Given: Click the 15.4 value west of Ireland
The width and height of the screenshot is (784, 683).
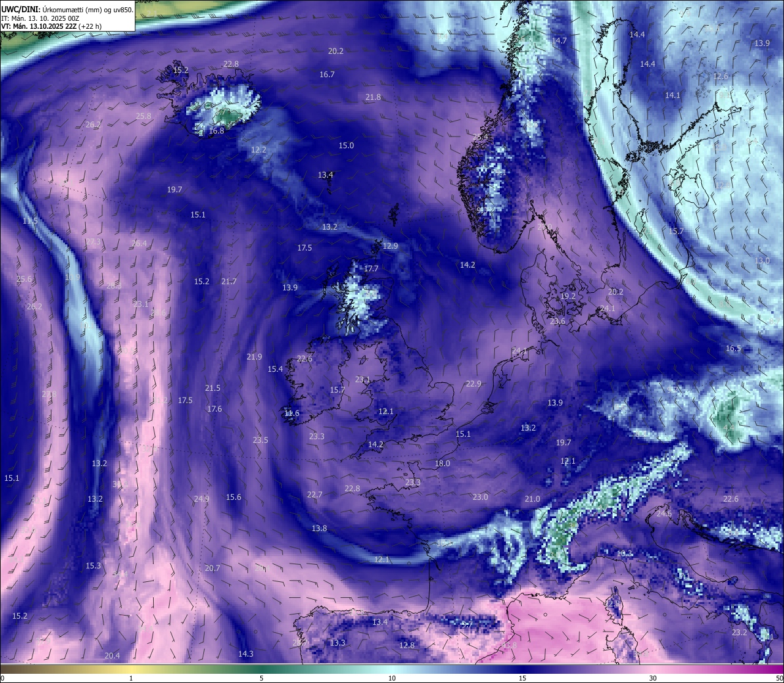Looking at the screenshot, I should tap(275, 369).
